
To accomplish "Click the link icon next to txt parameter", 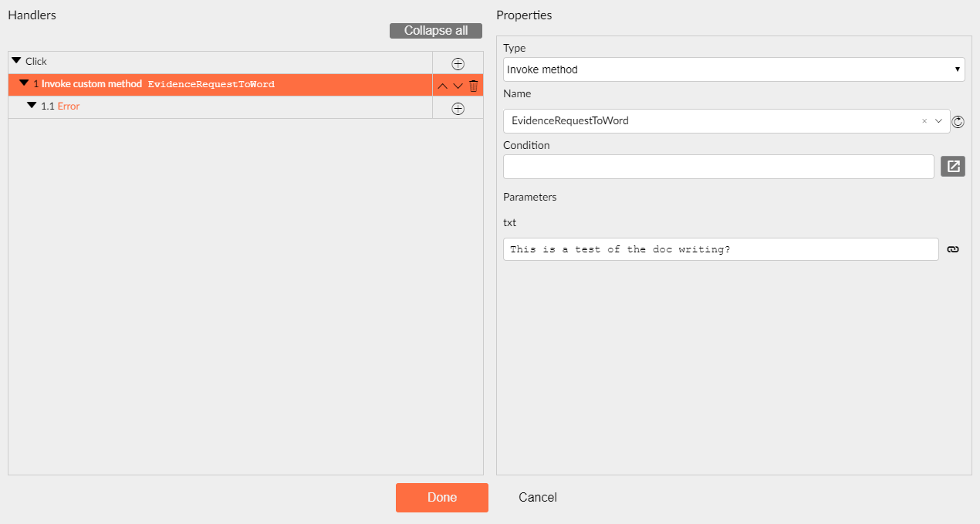I will coord(953,249).
